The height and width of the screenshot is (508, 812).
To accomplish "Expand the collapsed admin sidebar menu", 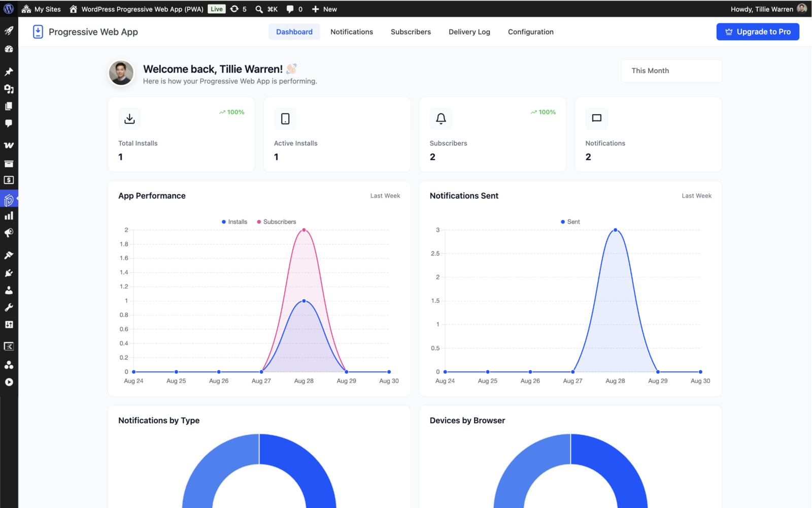I will click(x=9, y=383).
